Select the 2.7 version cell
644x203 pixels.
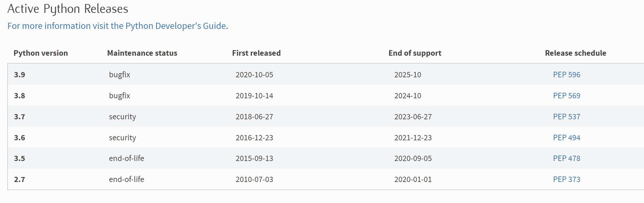point(20,179)
